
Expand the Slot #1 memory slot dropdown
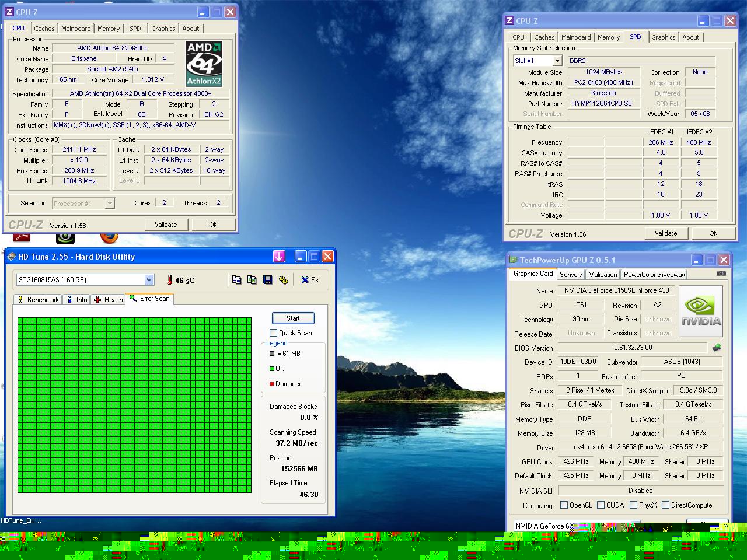click(x=557, y=61)
